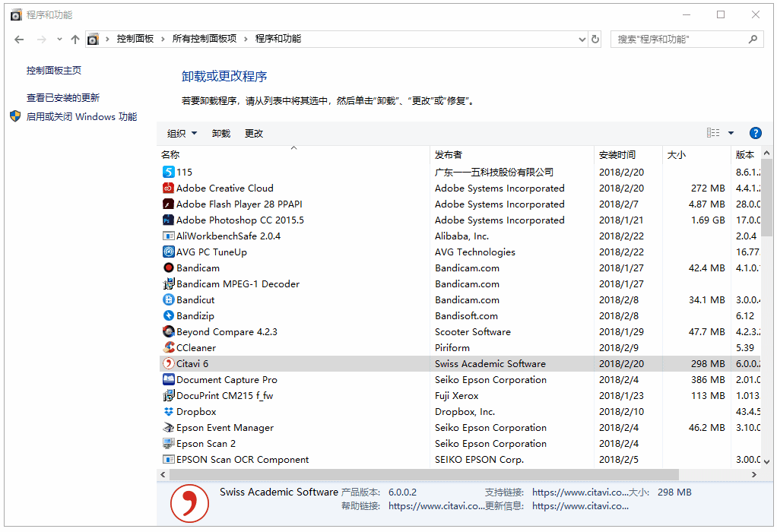The height and width of the screenshot is (532, 777).
Task: Click the Beyond Compare 4.2.3 icon
Action: point(169,331)
